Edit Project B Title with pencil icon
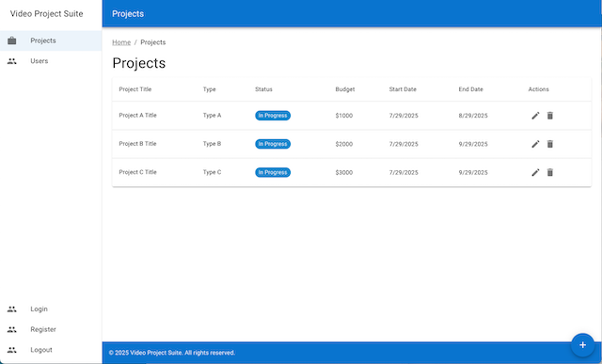602x364 pixels. pyautogui.click(x=535, y=144)
